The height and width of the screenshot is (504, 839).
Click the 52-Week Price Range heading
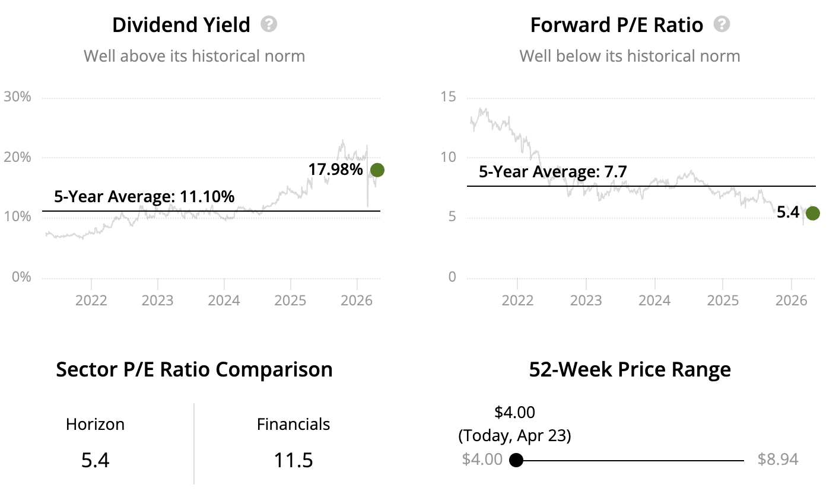pyautogui.click(x=630, y=369)
